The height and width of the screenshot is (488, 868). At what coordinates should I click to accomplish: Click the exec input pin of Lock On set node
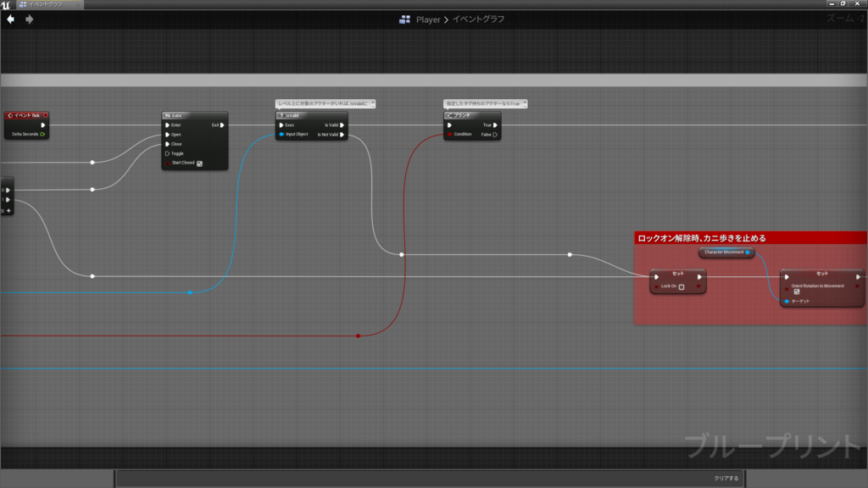[x=657, y=277]
